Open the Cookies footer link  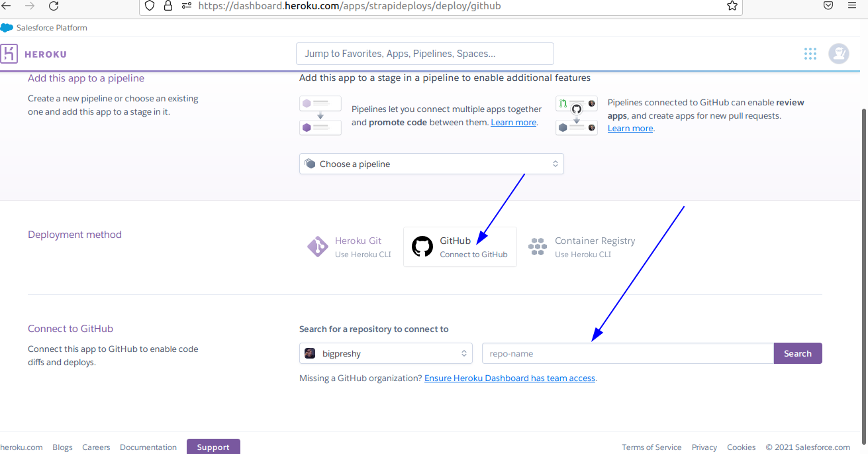[x=742, y=447]
